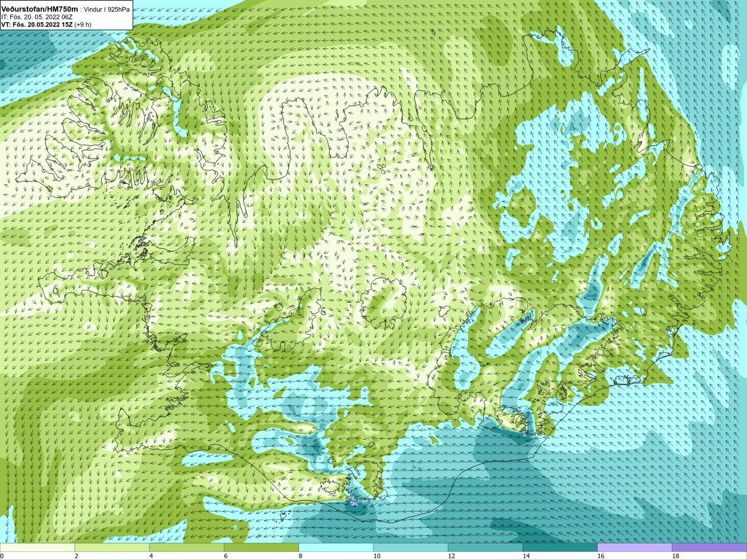Click the light green 2–4 legend swatch
The image size is (747, 560).
112,548
